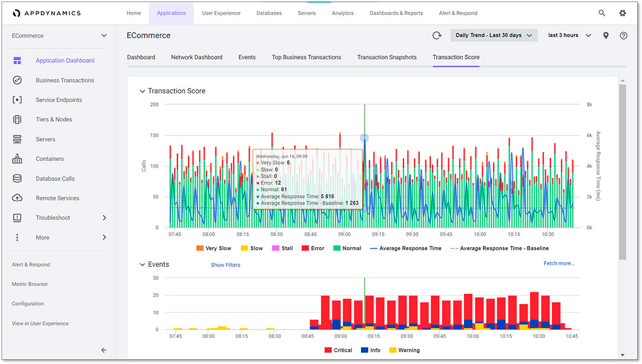
Task: Open the Daily Trend - Last 30 days dropdown
Action: (493, 36)
